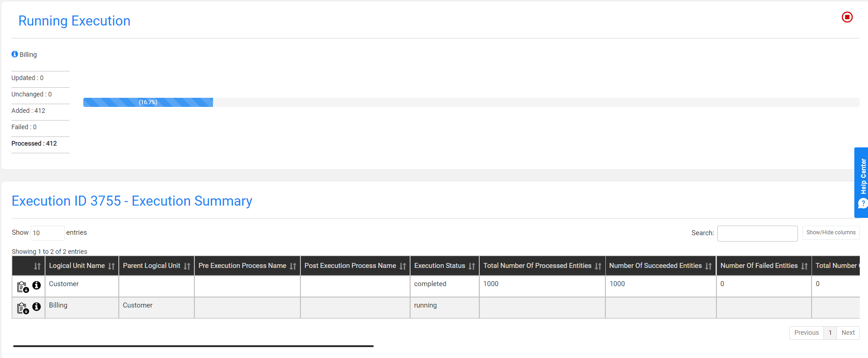
Task: Go to Next page
Action: 848,333
